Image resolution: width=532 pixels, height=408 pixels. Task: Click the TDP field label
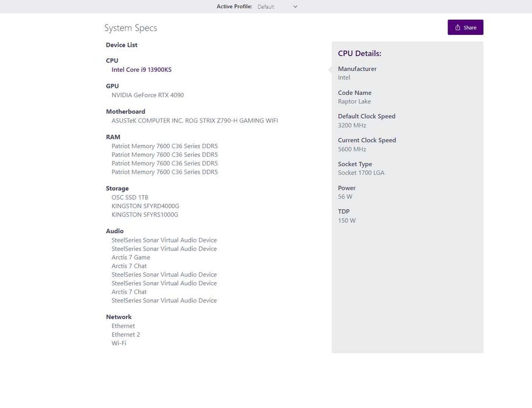[344, 211]
